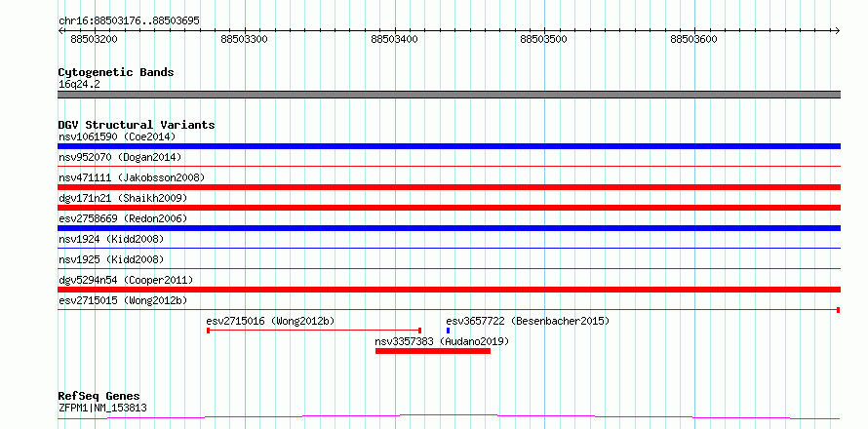Click the esv2758669 (Redon2006) label

click(122, 218)
